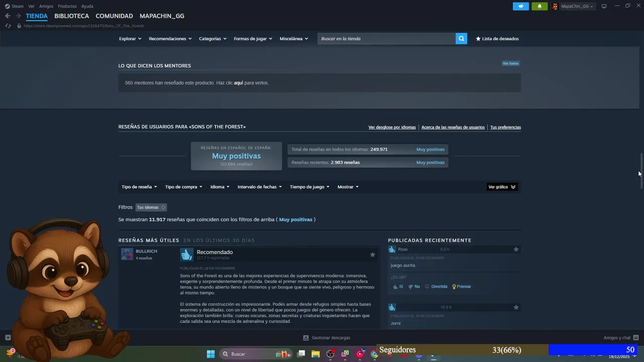Click aquí link for mentors
Viewport: 644px width, 362px height.
coord(238,82)
